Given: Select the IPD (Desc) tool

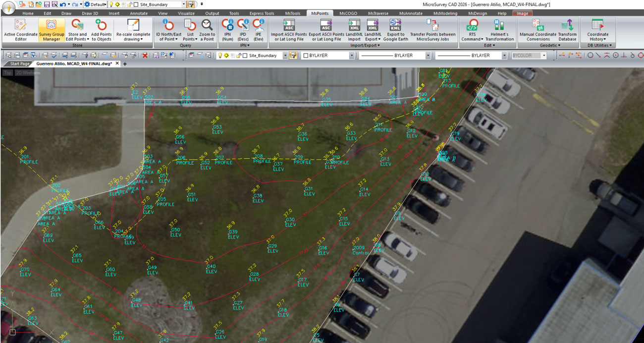Looking at the screenshot, I should [x=243, y=30].
